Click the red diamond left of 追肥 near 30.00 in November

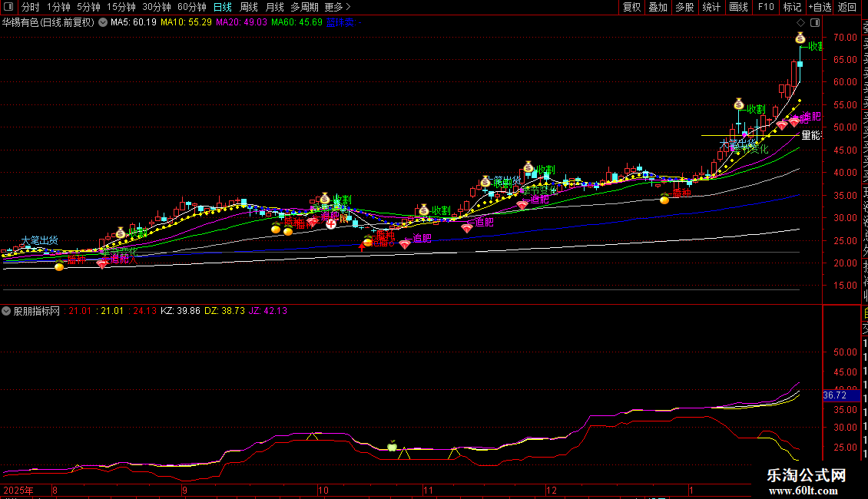(x=467, y=228)
